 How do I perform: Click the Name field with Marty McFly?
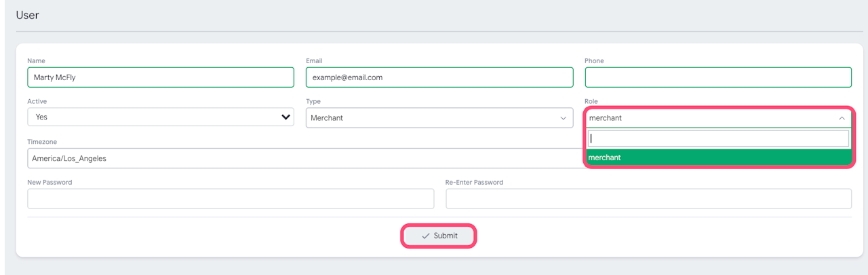click(160, 77)
